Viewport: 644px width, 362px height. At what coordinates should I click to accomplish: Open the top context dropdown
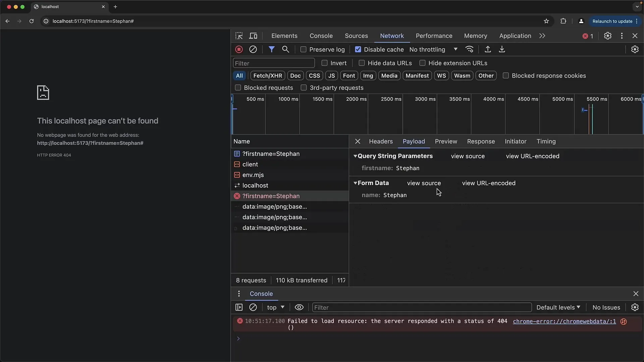[x=276, y=307]
